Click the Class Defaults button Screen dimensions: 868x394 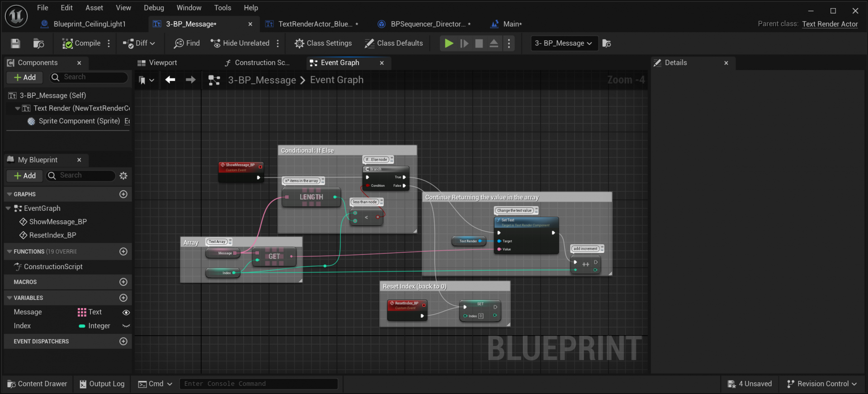coord(394,43)
